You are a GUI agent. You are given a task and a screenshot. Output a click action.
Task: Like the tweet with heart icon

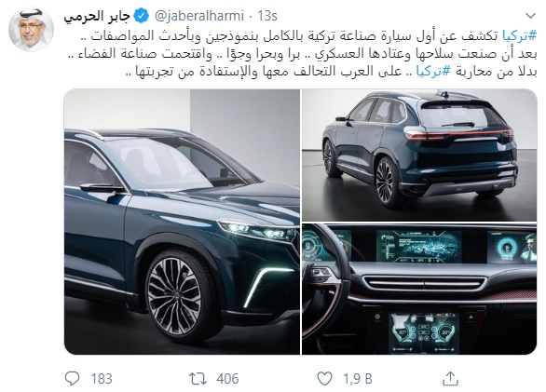(324, 378)
